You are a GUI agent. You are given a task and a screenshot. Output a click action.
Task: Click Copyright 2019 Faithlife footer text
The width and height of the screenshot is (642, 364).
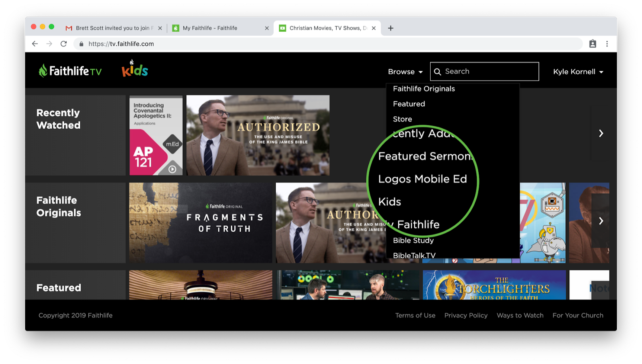(75, 315)
